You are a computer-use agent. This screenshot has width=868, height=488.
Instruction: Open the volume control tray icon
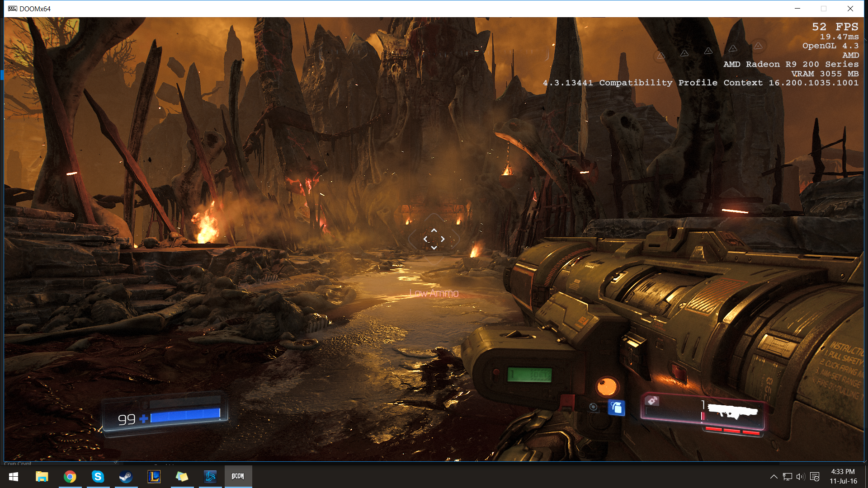coord(800,477)
